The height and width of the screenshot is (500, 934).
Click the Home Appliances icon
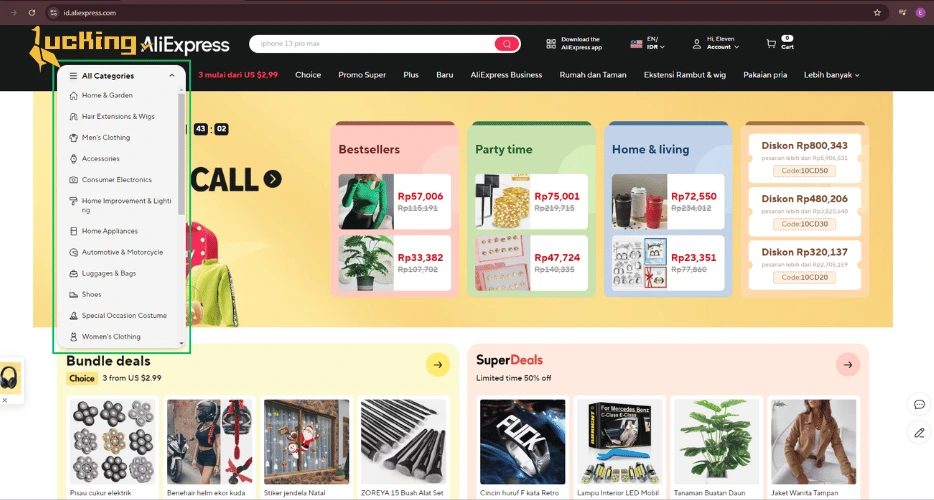73,231
